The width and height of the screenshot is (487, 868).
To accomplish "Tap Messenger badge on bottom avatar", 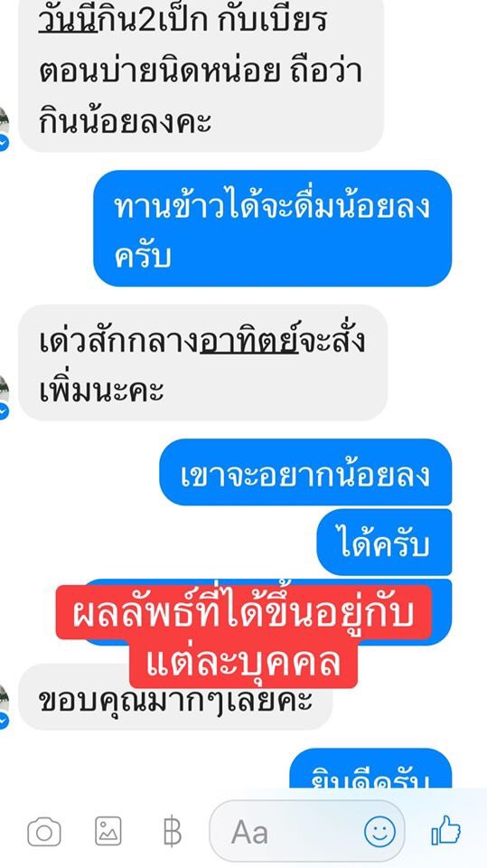I will click(4, 720).
